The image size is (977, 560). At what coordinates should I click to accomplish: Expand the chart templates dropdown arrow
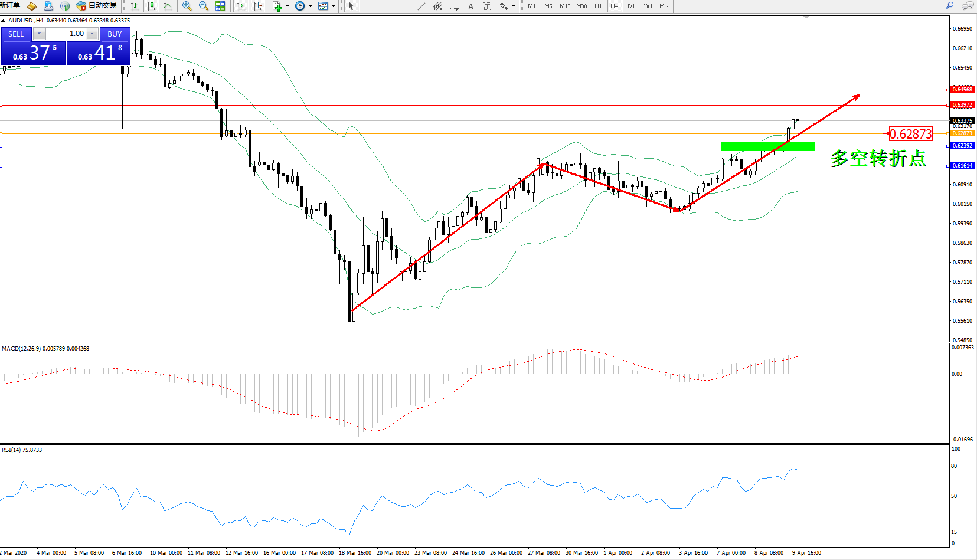tap(334, 6)
